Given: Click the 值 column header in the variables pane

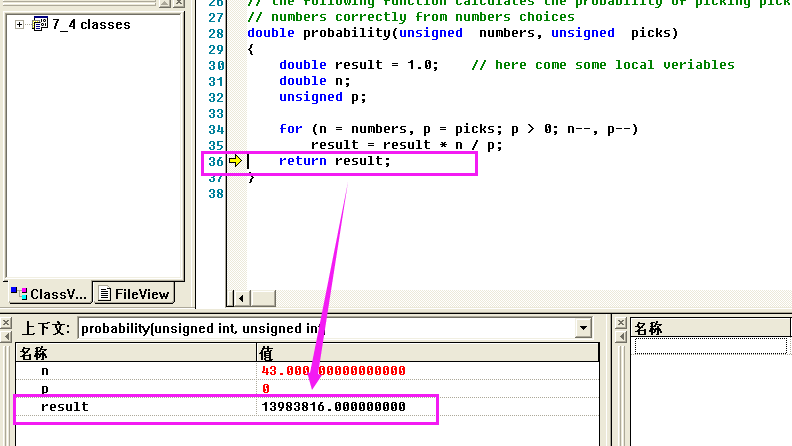Looking at the screenshot, I should (x=428, y=353).
